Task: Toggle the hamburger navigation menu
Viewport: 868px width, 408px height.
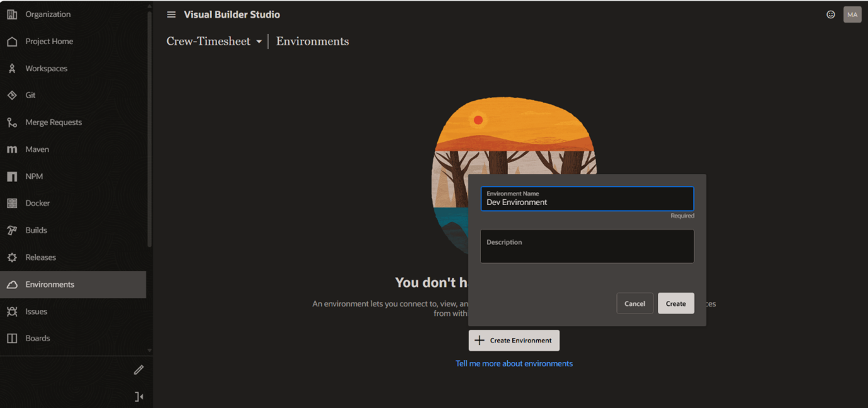Action: (171, 14)
